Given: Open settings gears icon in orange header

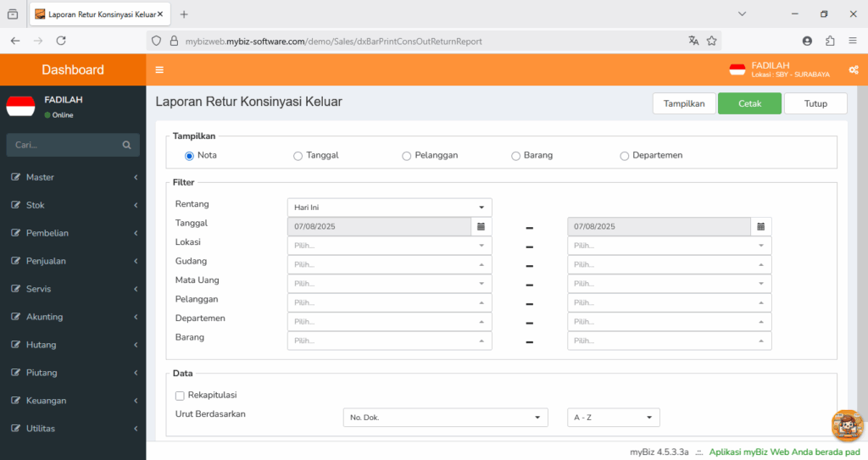Looking at the screenshot, I should click(x=854, y=69).
